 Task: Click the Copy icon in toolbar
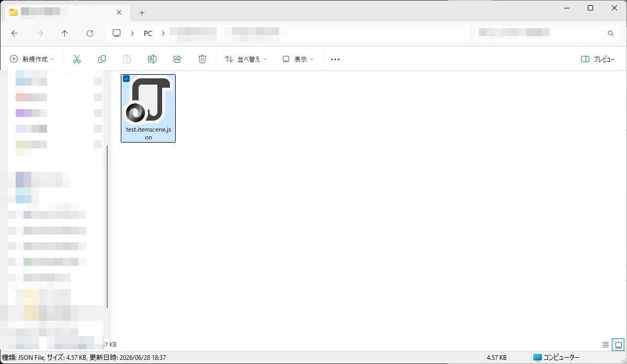coord(102,59)
